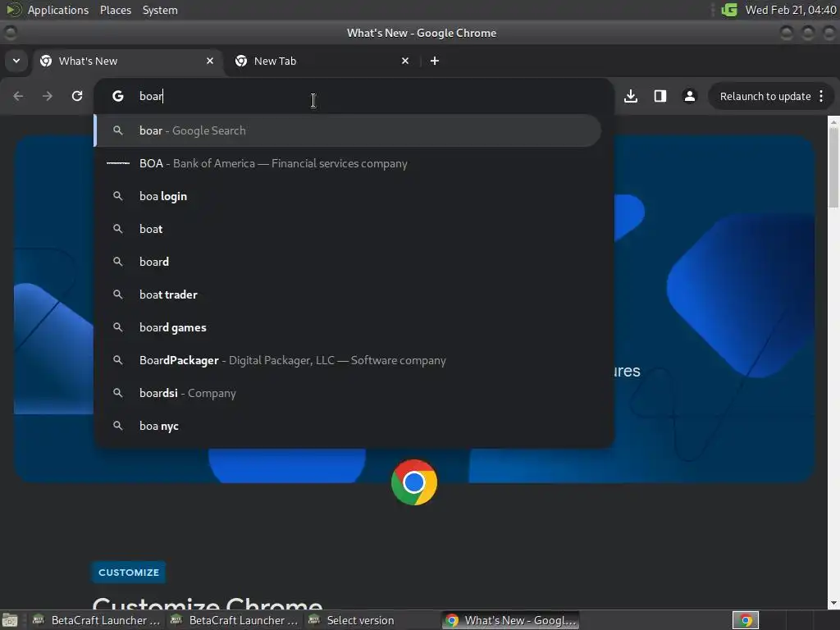Click the Chrome window menu button in titlebar
This screenshot has width=840, height=630.
pyautogui.click(x=10, y=33)
